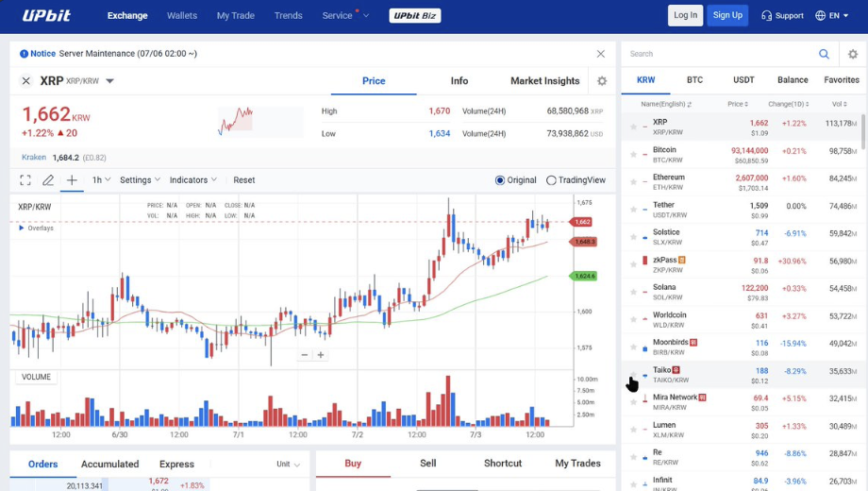Open market list settings gear
This screenshot has width=868, height=491.
tap(853, 54)
